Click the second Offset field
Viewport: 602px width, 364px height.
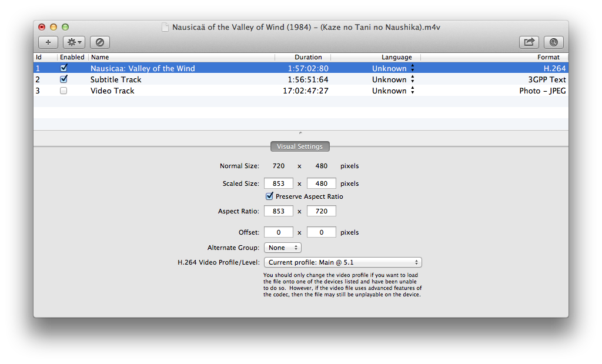click(x=322, y=232)
